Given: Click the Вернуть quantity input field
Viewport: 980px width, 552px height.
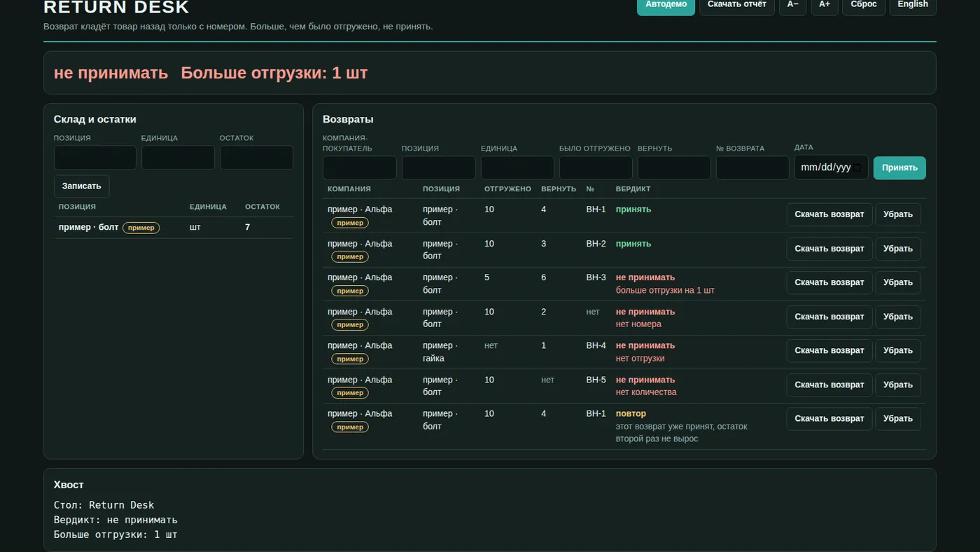Looking at the screenshot, I should pyautogui.click(x=674, y=167).
